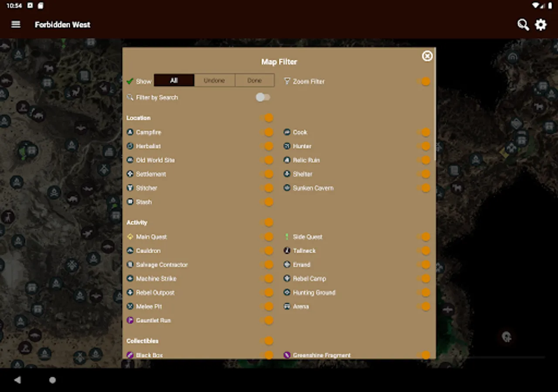Click the Tallneck icon
The image size is (558, 392).
pyautogui.click(x=287, y=250)
